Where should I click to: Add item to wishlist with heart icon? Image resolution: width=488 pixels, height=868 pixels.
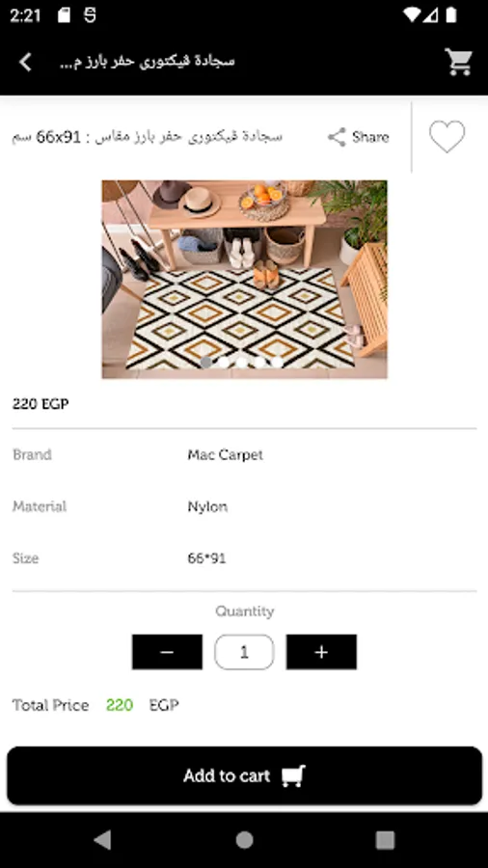pos(447,137)
